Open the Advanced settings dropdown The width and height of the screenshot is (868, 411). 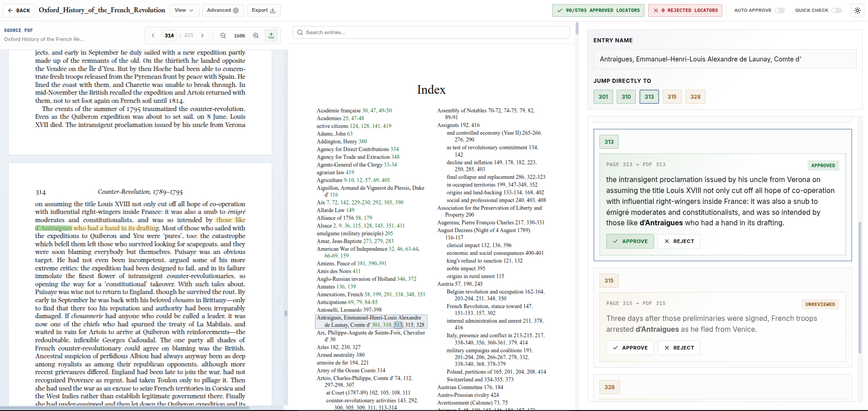coord(223,10)
